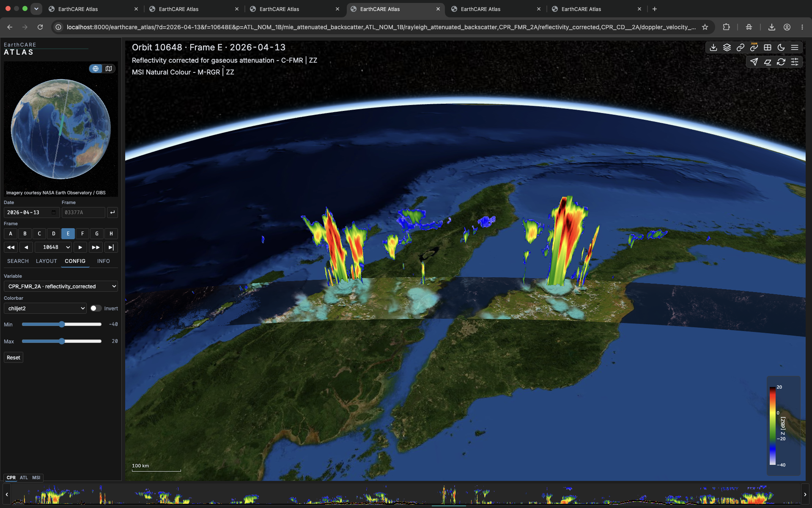812x508 pixels.
Task: Open the calendar picker in Date field
Action: (54, 213)
